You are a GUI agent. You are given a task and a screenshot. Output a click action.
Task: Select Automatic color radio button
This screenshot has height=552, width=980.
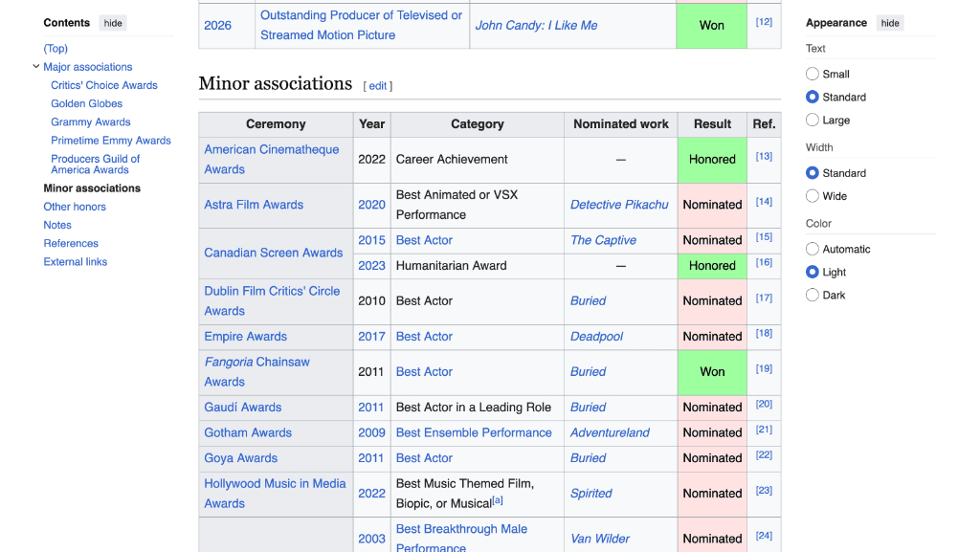[812, 249]
